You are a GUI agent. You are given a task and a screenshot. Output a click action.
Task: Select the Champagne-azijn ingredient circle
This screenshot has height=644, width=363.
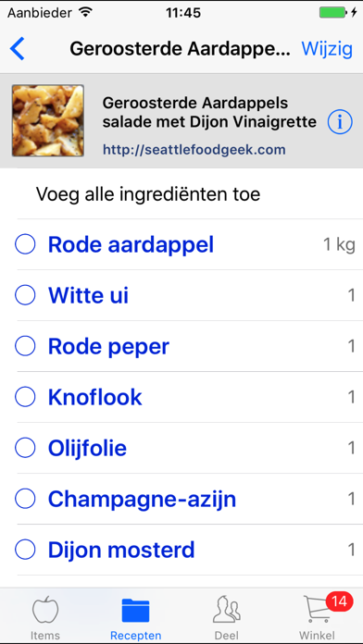25,499
